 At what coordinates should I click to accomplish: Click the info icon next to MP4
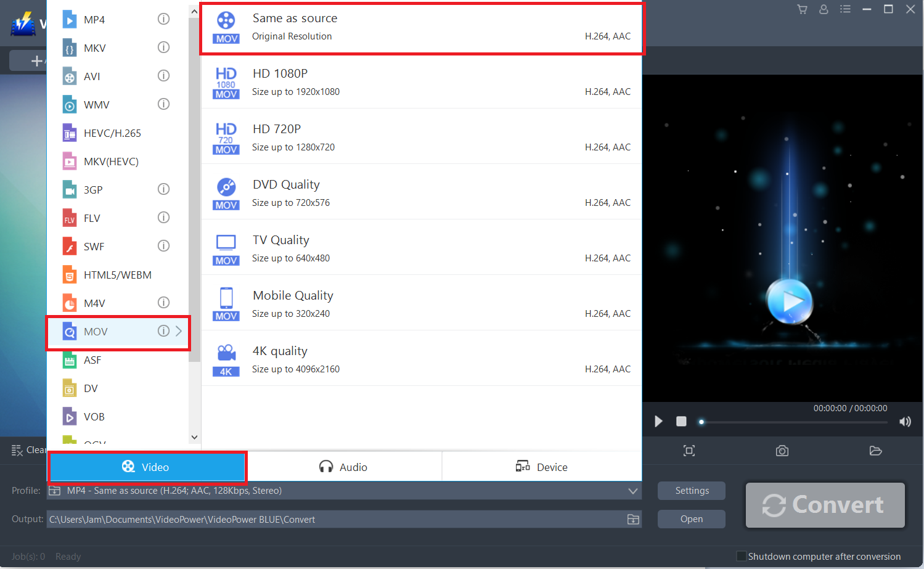coord(163,19)
